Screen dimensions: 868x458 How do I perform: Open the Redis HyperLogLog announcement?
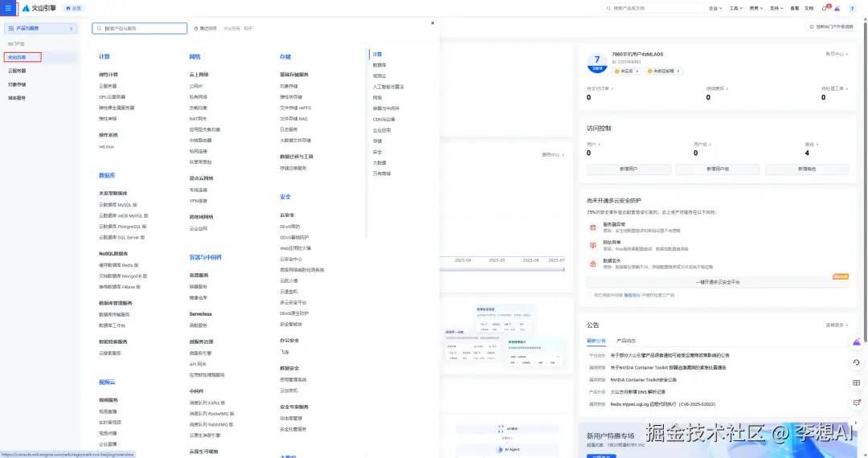click(662, 404)
